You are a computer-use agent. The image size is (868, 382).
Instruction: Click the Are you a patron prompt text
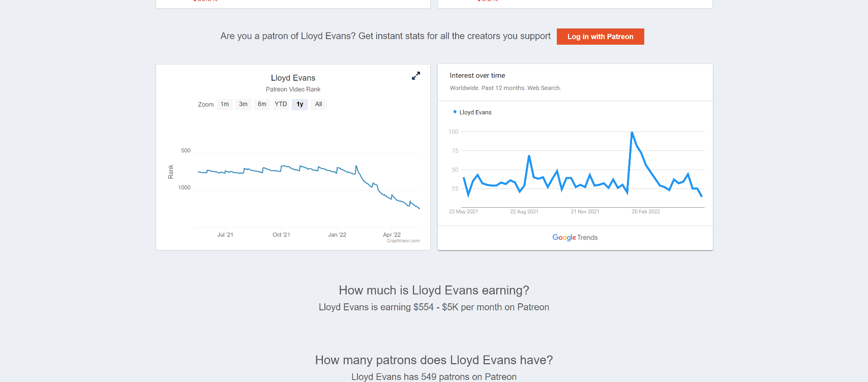pos(385,36)
